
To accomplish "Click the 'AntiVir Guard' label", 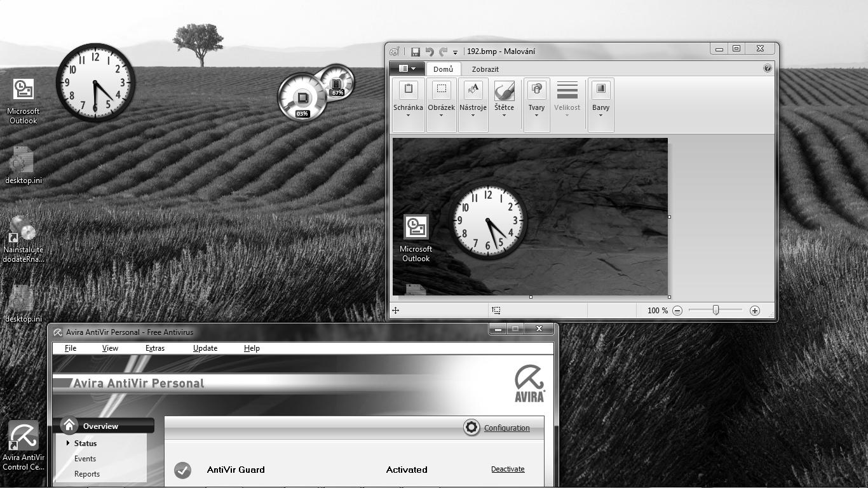I will pos(236,470).
